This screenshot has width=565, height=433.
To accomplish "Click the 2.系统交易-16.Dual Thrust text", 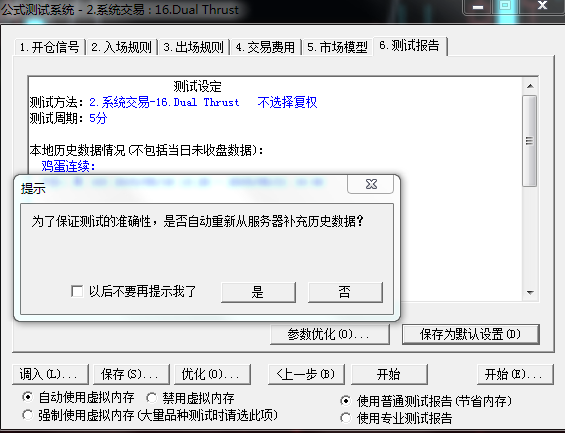I will point(164,102).
